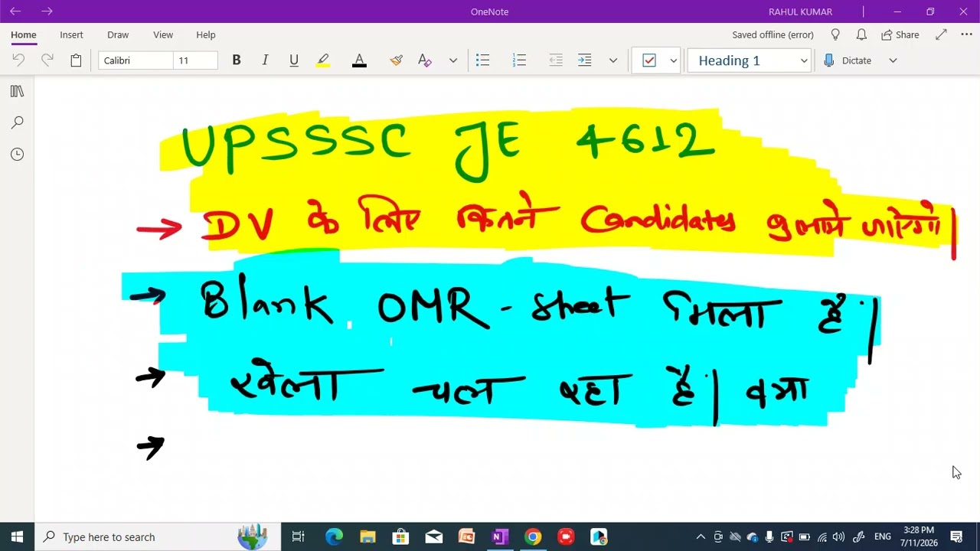Expand paragraph formatting options chevron
Viewport: 980px width, 551px height.
[x=613, y=60]
